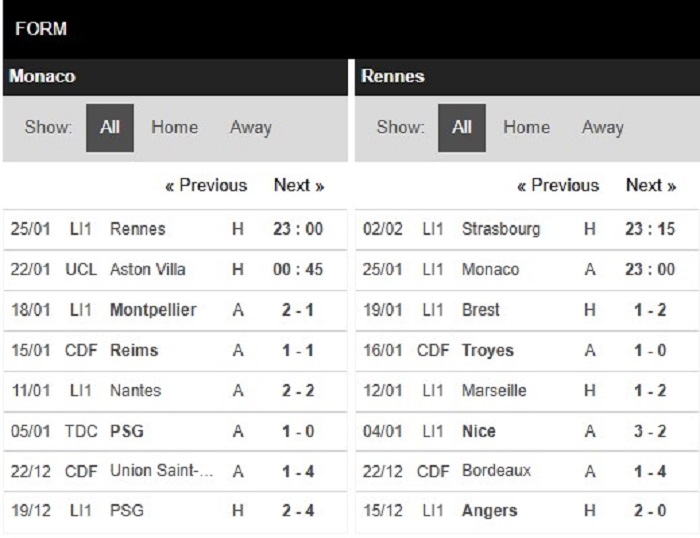Open Rennes vs Strasbourg fixture row
Screen dimensions: 700x538
(527, 229)
